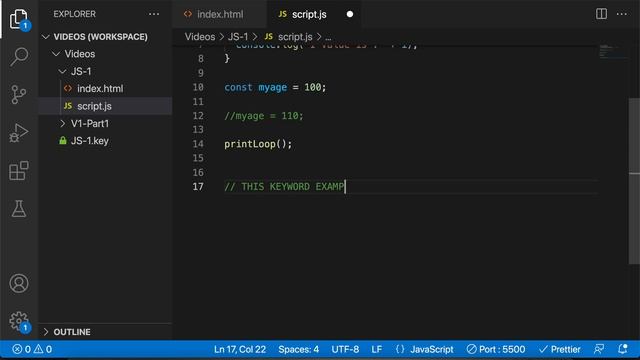This screenshot has height=360, width=640.
Task: Click Prettier in the status bar
Action: point(560,349)
